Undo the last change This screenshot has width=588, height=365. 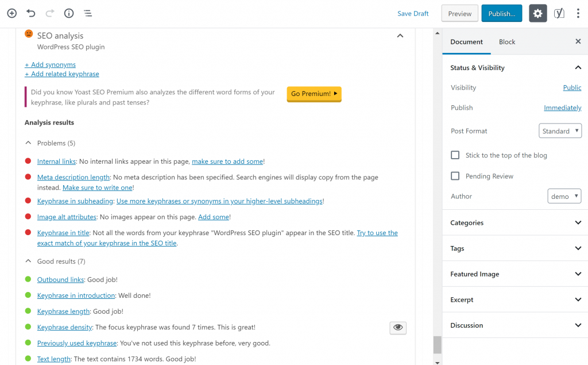(x=31, y=13)
